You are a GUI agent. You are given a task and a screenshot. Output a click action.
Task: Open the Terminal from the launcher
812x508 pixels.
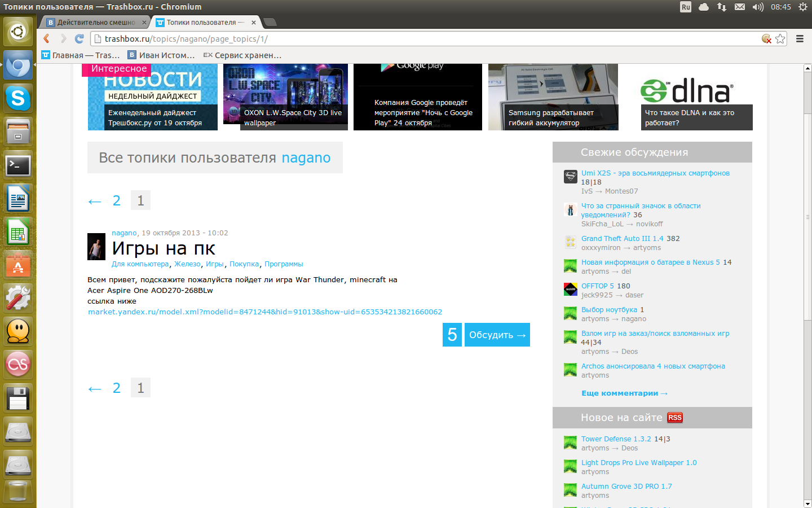[x=18, y=165]
